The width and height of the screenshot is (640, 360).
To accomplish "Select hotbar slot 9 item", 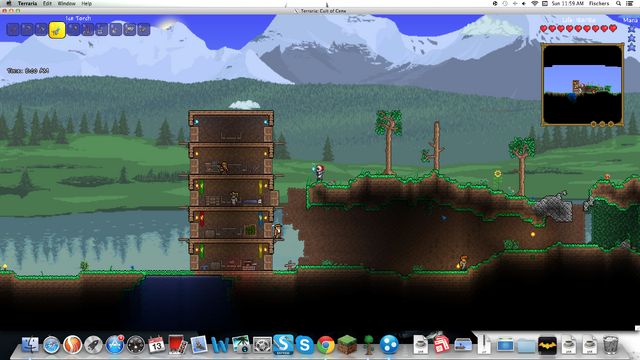I will [x=129, y=29].
